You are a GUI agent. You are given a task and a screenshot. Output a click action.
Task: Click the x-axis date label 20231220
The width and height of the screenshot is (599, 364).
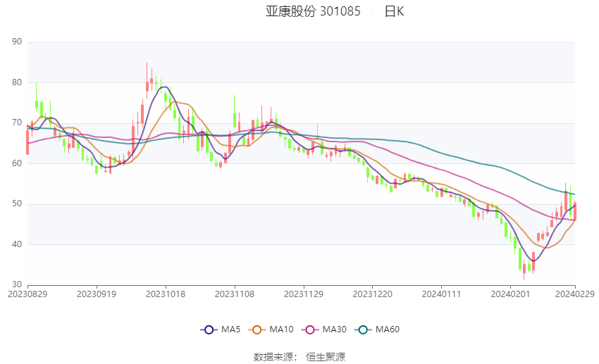coord(373,294)
